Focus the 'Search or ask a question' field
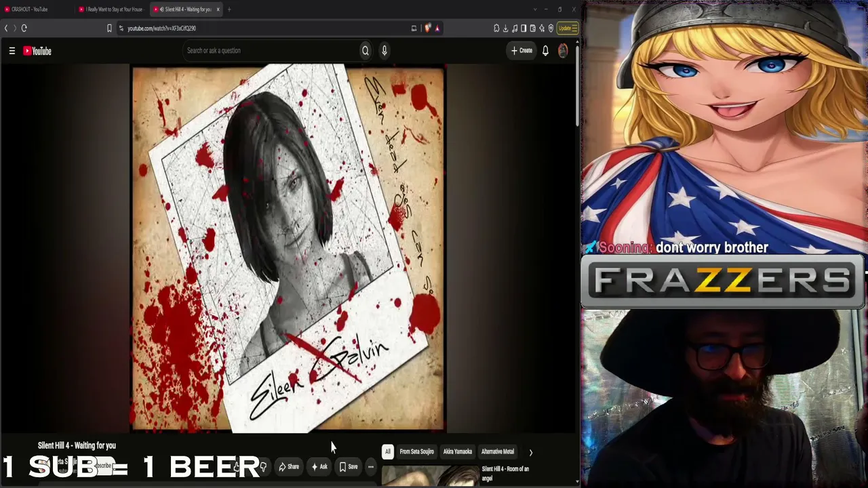The image size is (868, 488). coord(271,50)
